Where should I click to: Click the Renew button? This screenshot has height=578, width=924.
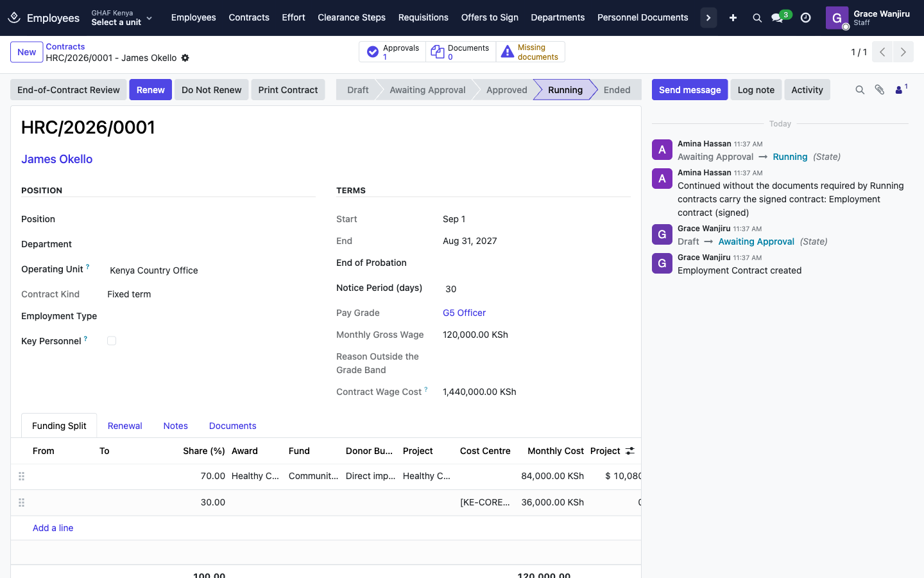(x=151, y=90)
